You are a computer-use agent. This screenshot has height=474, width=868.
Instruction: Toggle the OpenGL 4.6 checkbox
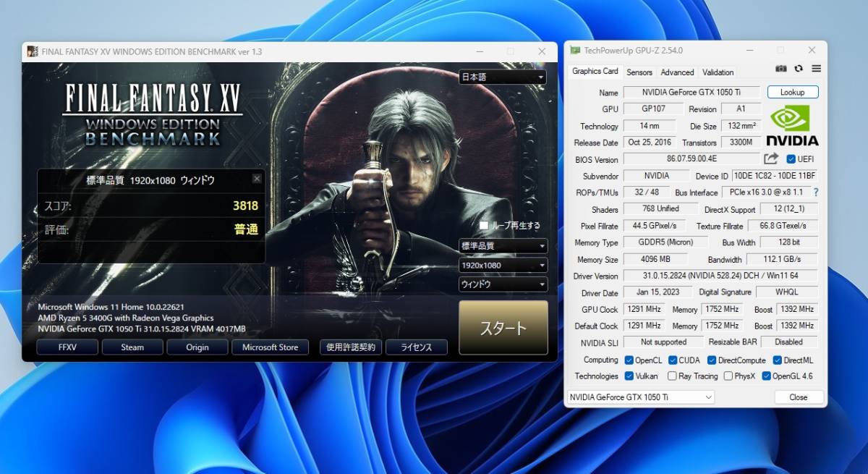[x=766, y=376]
